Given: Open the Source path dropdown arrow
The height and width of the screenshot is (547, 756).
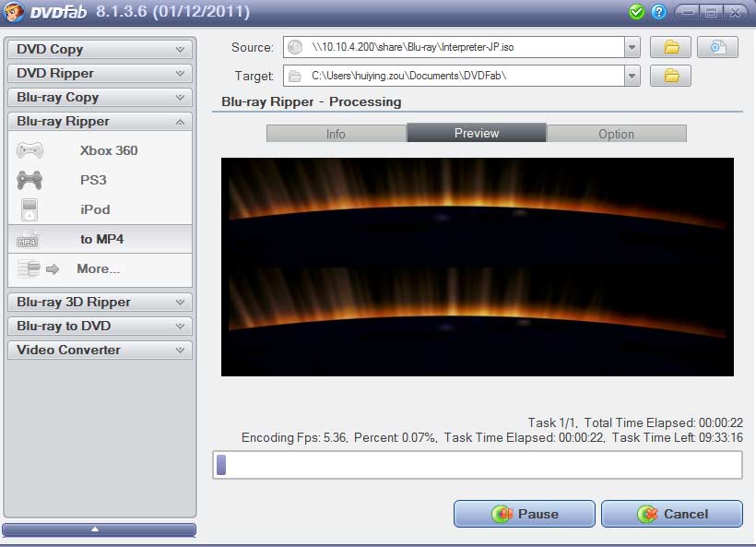Looking at the screenshot, I should [x=632, y=47].
